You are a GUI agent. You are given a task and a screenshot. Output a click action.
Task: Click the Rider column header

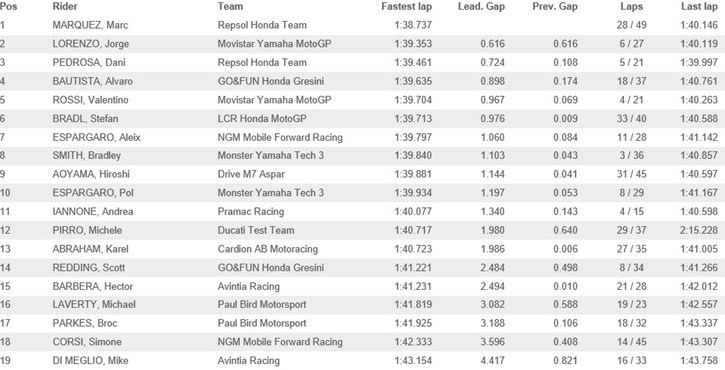(x=65, y=6)
